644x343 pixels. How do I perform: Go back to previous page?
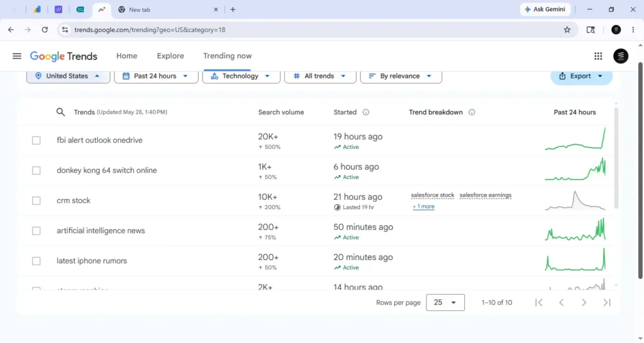(x=11, y=30)
